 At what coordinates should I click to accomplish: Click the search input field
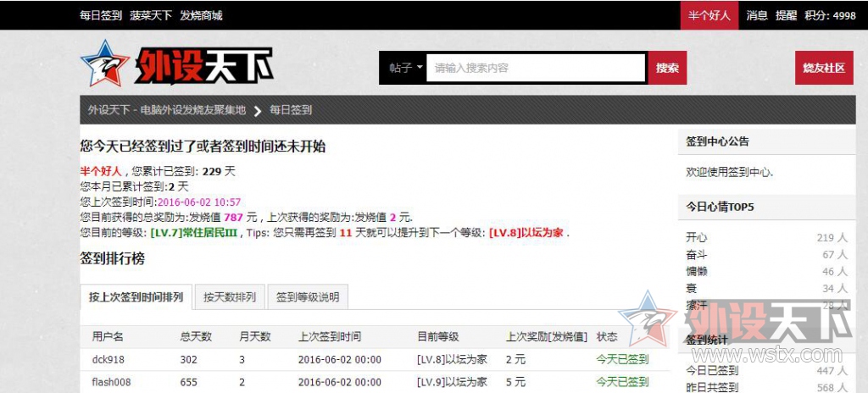coord(536,68)
